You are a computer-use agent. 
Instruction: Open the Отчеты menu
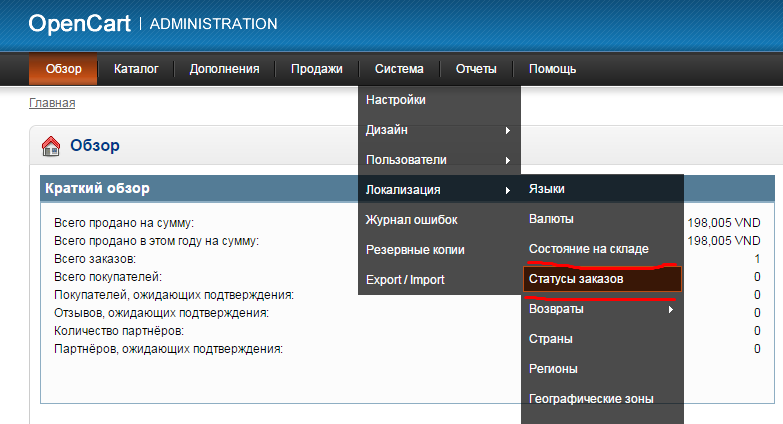pyautogui.click(x=476, y=69)
